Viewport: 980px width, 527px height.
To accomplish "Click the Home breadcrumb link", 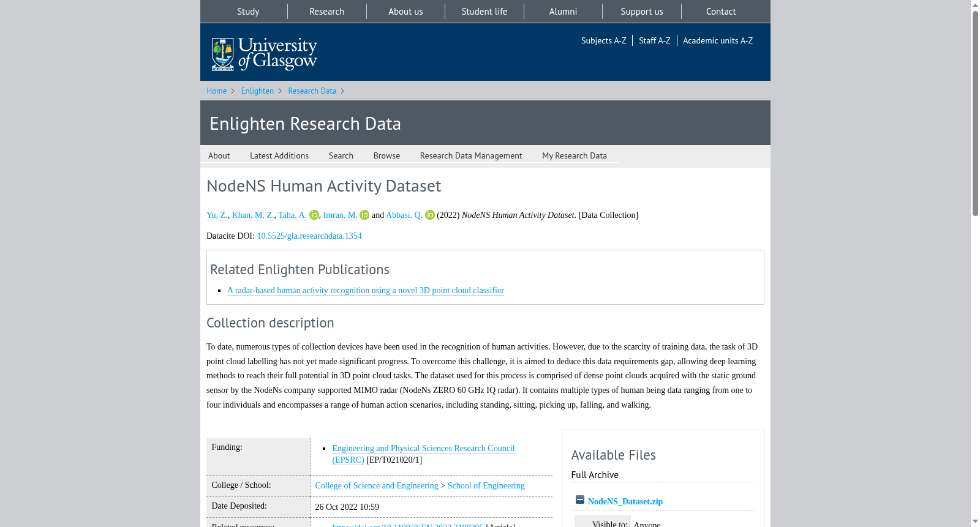I will 216,91.
